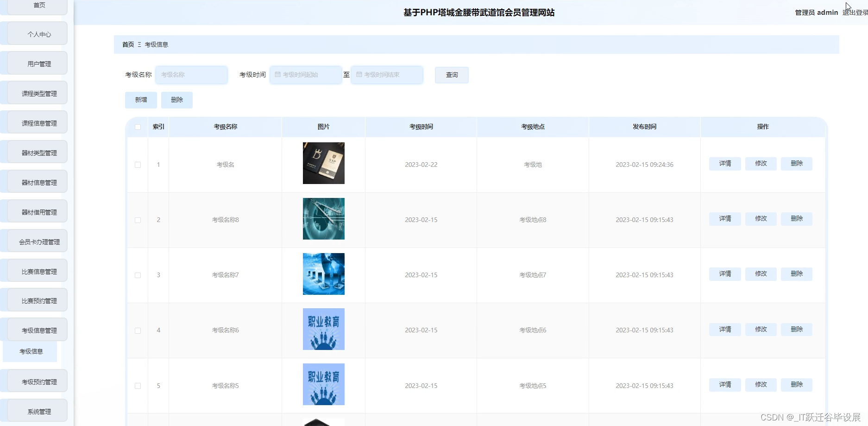Click 详情 for 考级名称8
Screen dimensions: 868x426
(725, 219)
